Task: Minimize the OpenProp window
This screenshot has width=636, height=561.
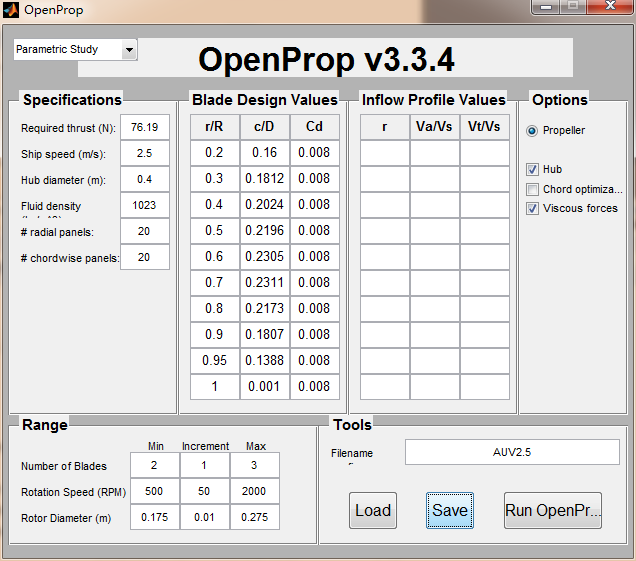Action: click(x=546, y=7)
